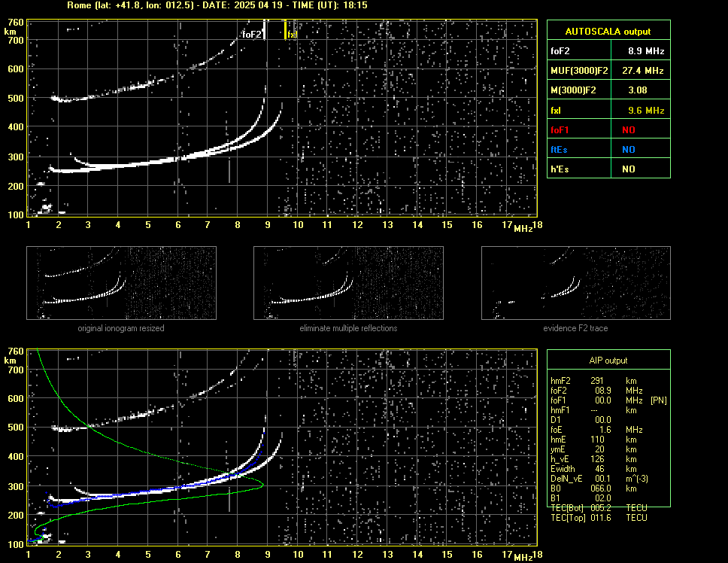Click the 'evidence F2 trace' caption
This screenshot has height=563, width=728.
575,328
